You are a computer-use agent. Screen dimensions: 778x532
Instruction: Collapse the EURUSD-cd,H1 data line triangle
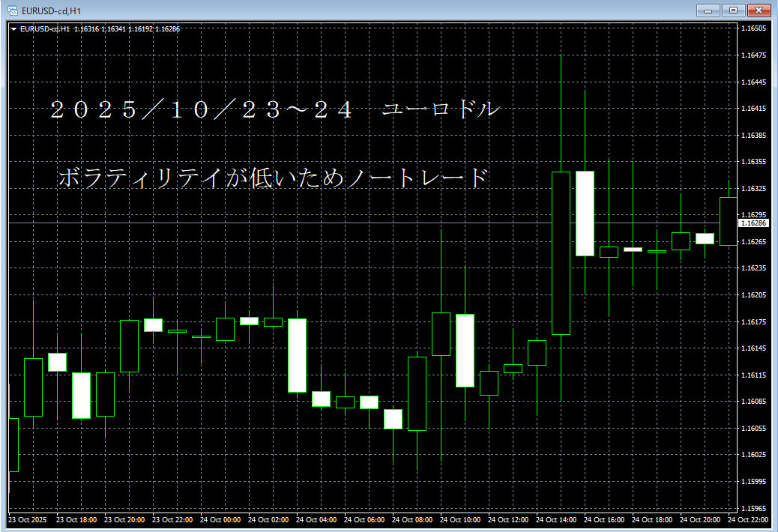(14, 28)
